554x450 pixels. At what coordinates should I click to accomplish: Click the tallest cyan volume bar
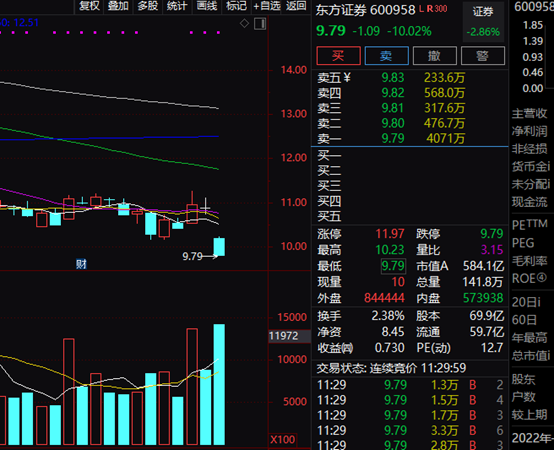coord(219,384)
